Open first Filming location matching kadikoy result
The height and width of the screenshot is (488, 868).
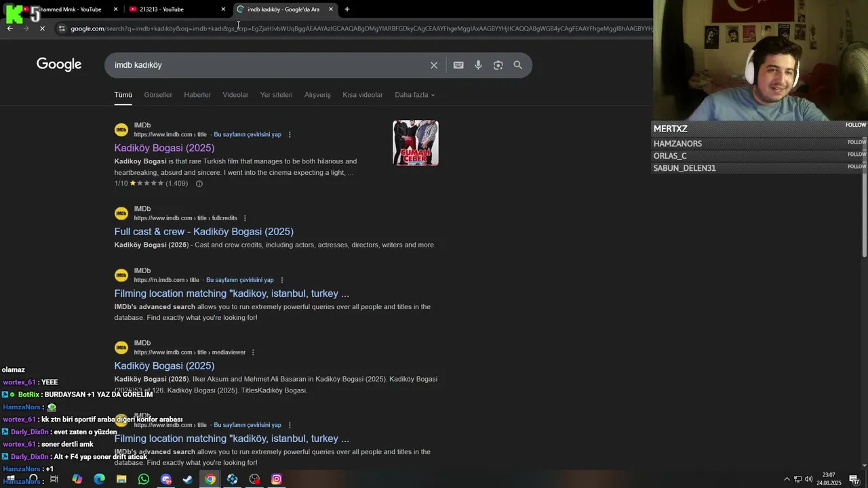coord(231,293)
